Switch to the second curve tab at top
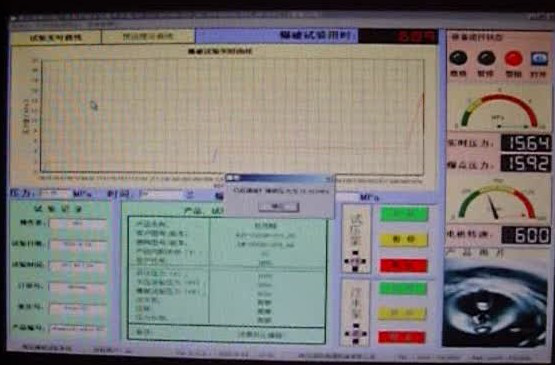The height and width of the screenshot is (365, 555). (x=148, y=37)
